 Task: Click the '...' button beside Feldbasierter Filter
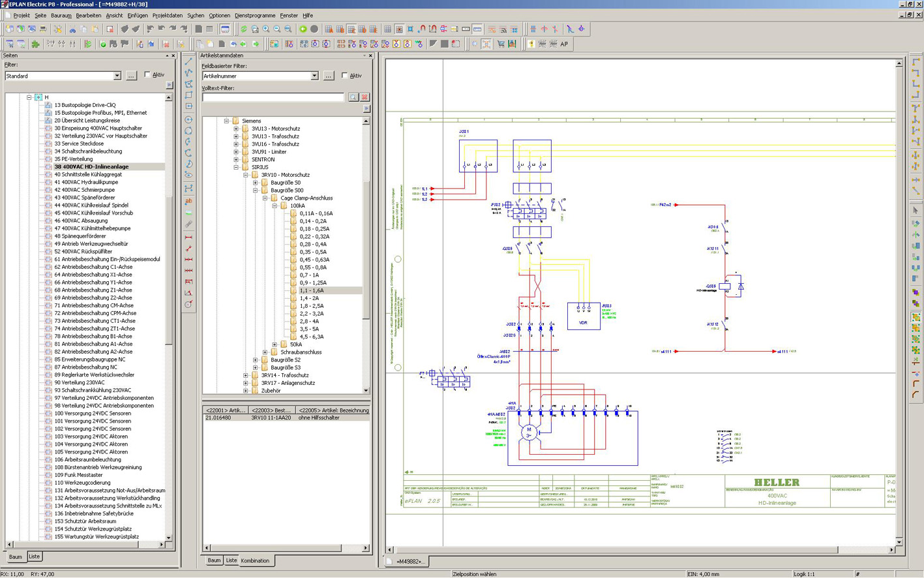pos(328,76)
